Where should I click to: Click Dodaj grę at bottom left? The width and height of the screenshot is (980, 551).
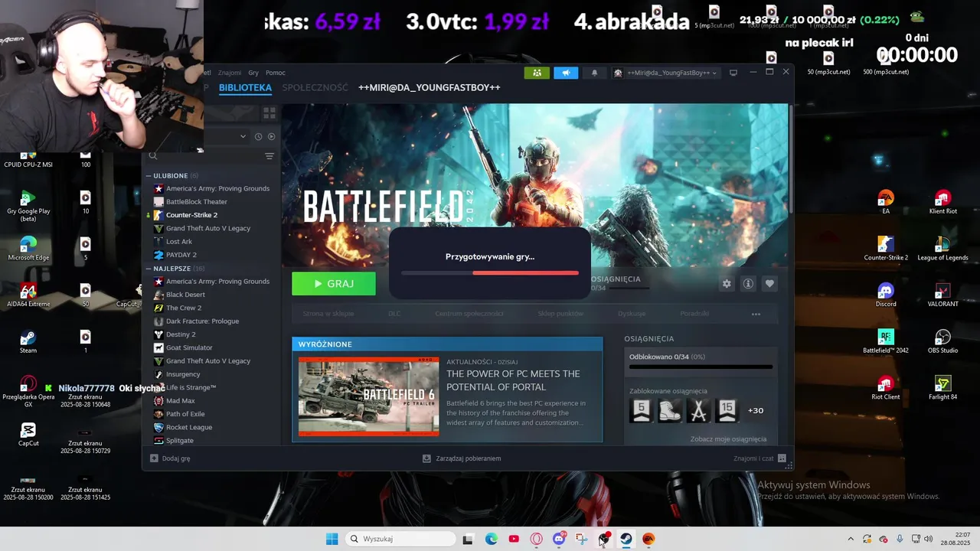click(170, 458)
